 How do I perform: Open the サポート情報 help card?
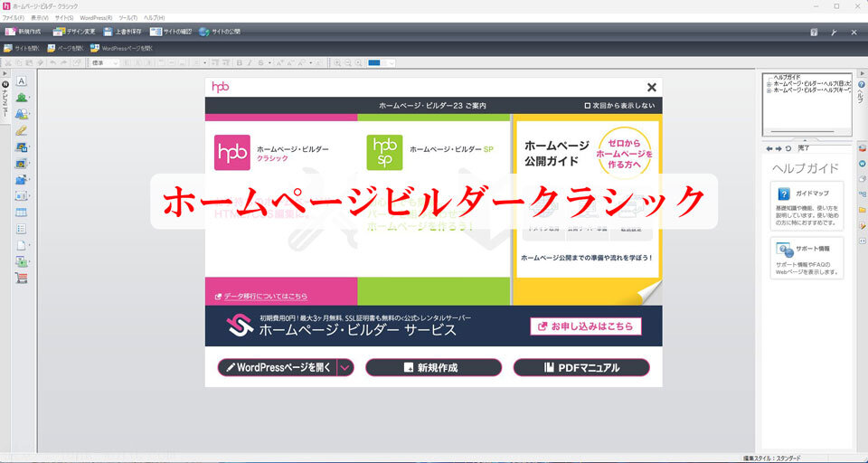click(807, 258)
